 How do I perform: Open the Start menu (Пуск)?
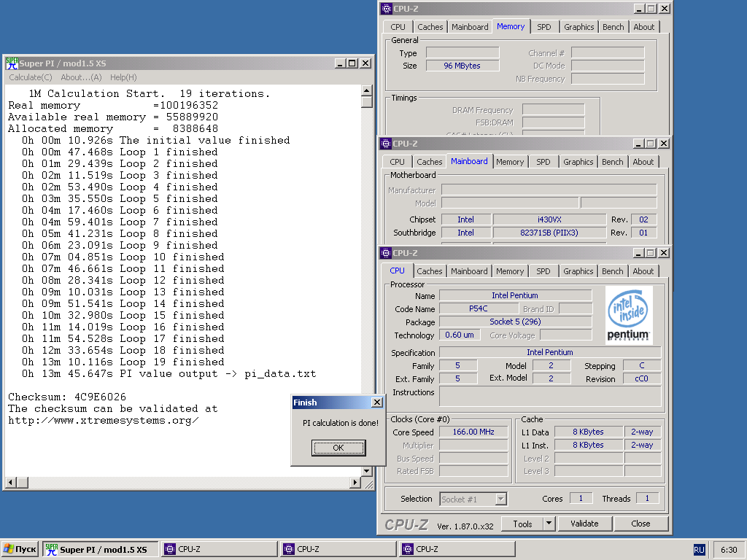tap(20, 549)
